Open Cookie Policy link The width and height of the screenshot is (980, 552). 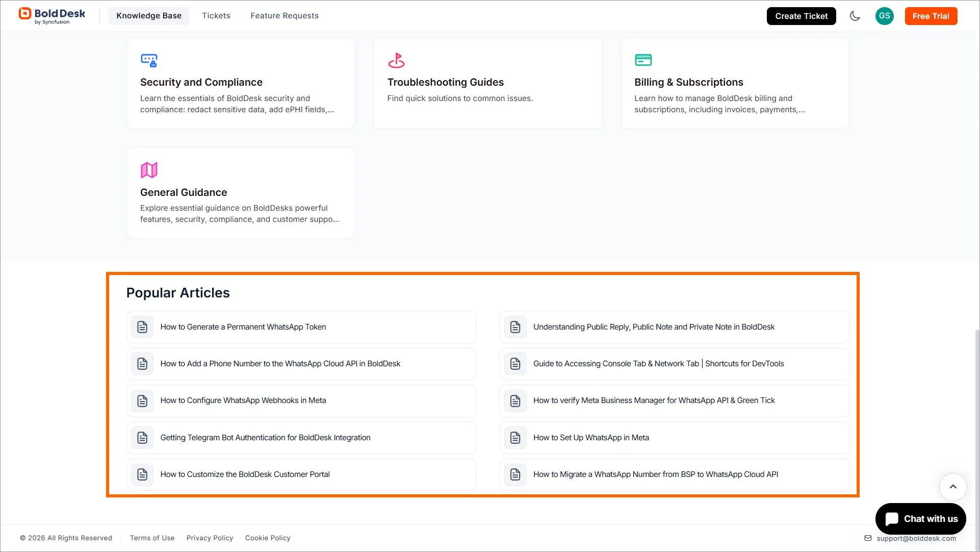click(268, 538)
